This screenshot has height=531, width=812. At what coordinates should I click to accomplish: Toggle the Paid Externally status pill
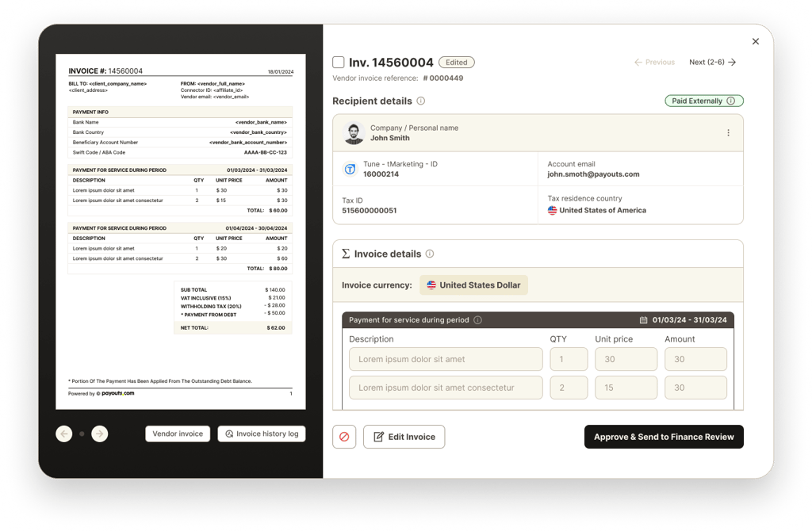(x=703, y=101)
